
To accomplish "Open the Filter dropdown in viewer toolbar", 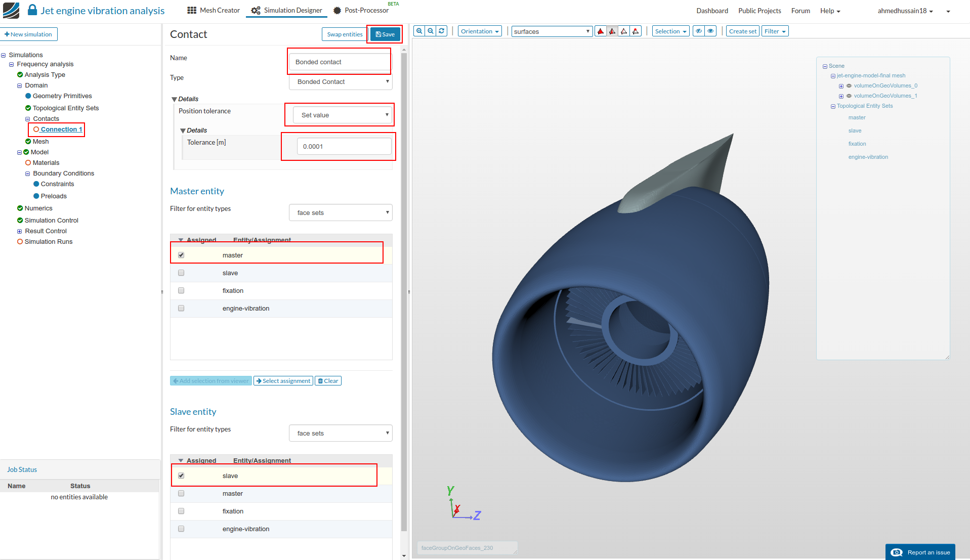I will [775, 31].
